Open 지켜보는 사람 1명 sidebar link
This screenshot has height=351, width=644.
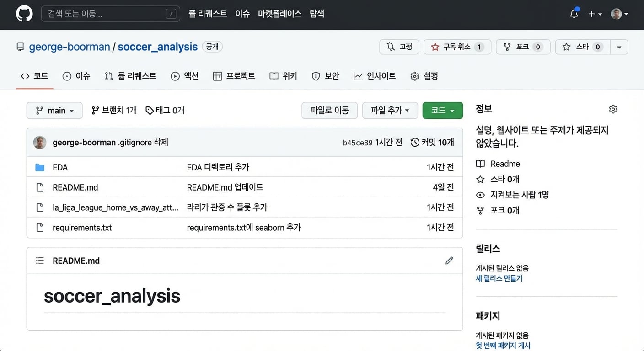point(512,195)
